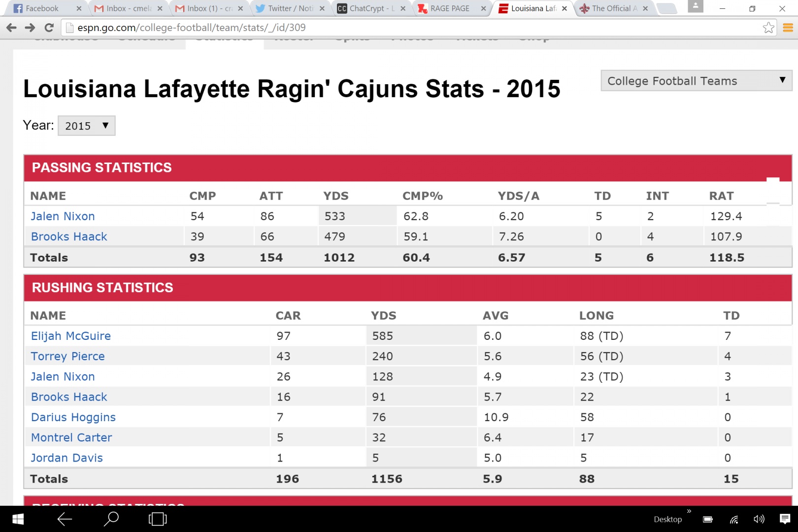Switch to the Facebook tab
This screenshot has width=798, height=532.
point(42,8)
